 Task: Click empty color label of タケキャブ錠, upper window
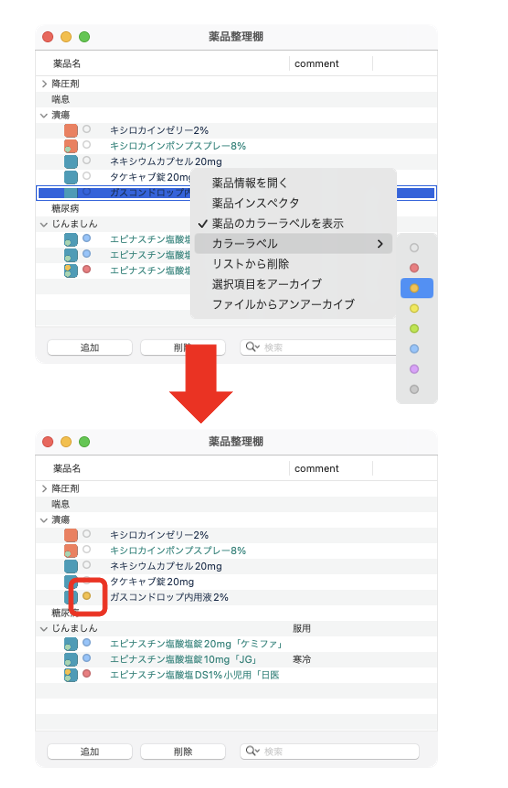coord(87,176)
